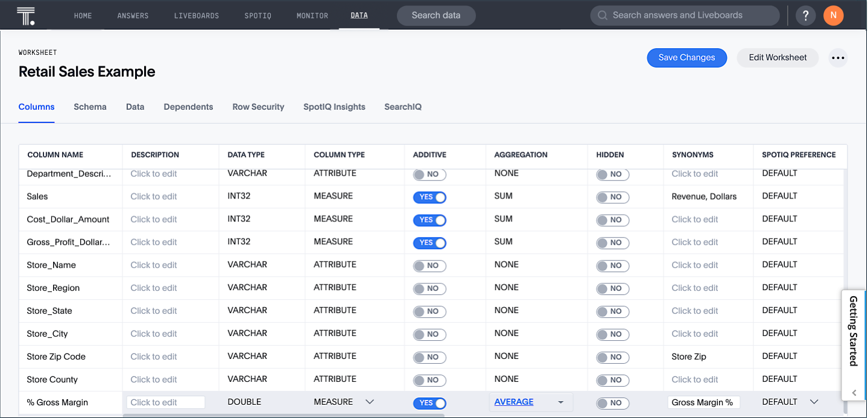Screen dimensions: 868x418
Task: Click the horizontal scrollbar under the table
Action: [x=284, y=415]
